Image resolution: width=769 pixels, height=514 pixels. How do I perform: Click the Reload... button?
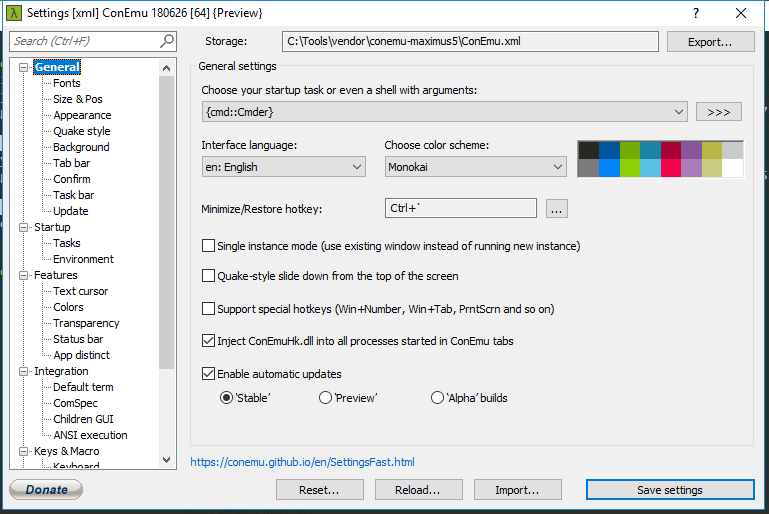coord(418,490)
